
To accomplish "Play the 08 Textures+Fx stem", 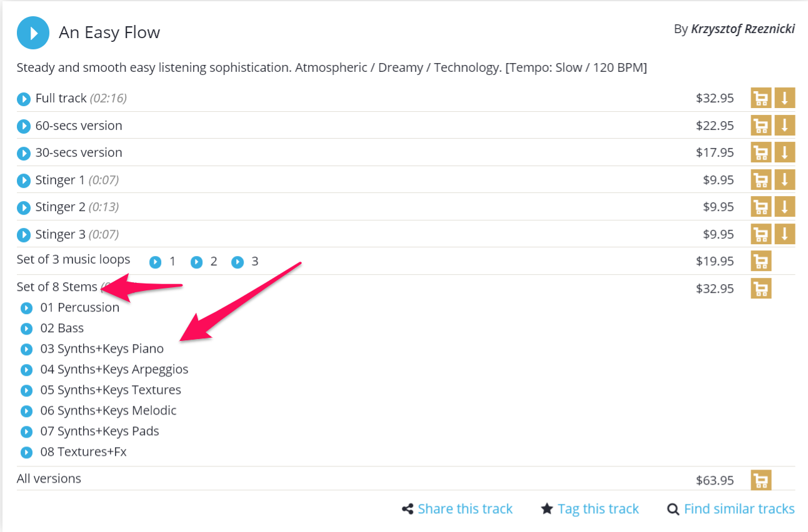I will click(26, 452).
